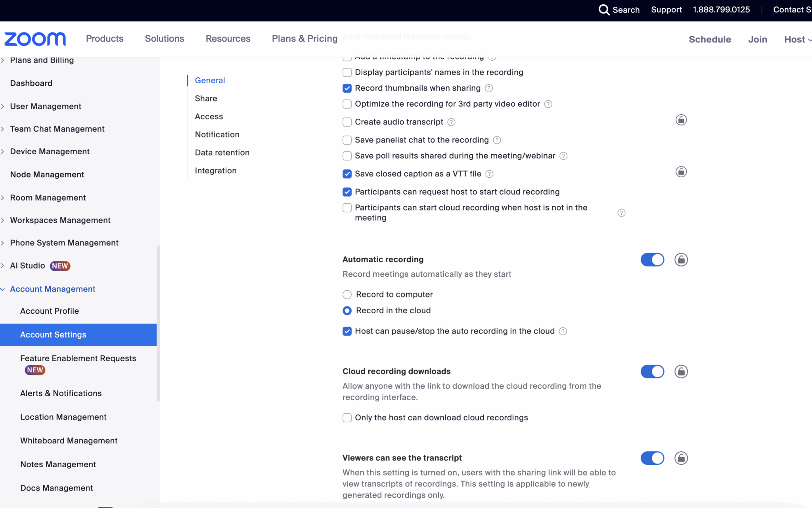Image resolution: width=812 pixels, height=508 pixels.
Task: Enable Only the host can download cloud recordings
Action: 347,418
